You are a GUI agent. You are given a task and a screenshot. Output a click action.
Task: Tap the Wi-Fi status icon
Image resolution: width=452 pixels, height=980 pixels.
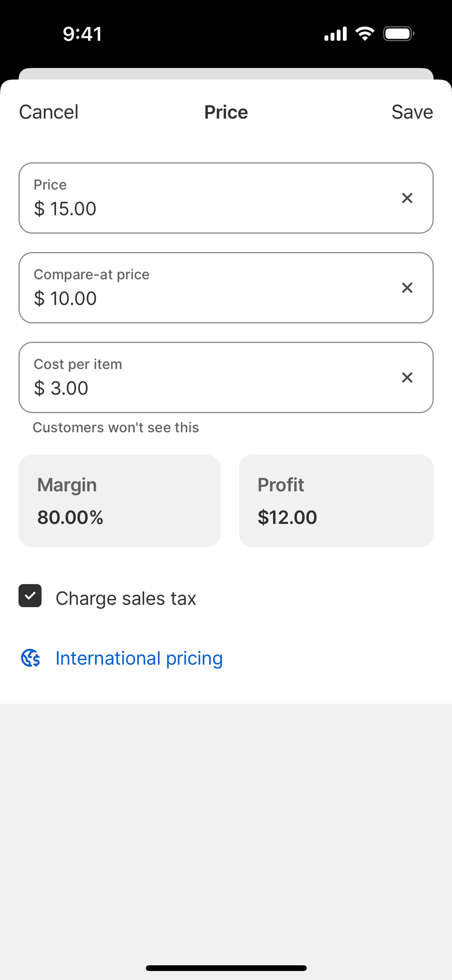[x=364, y=34]
